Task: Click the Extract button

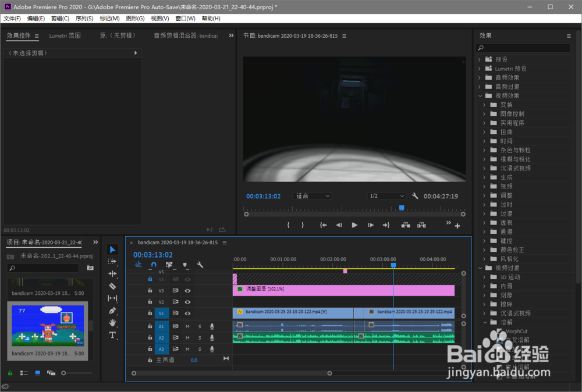Action: pos(421,225)
